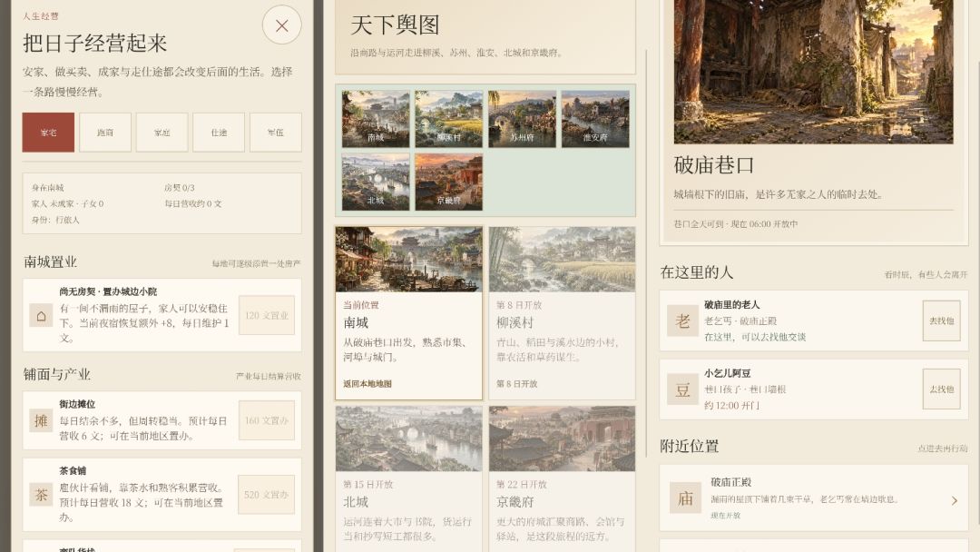The width and height of the screenshot is (980, 552).
Task: Close the 人生经营 panel with X
Action: [282, 25]
